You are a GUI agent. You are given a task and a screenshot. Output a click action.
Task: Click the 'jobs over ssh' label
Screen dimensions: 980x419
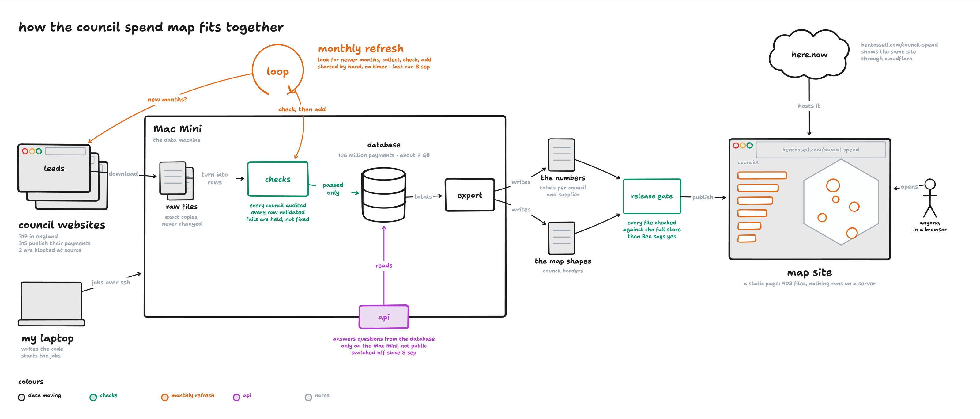[111, 282]
